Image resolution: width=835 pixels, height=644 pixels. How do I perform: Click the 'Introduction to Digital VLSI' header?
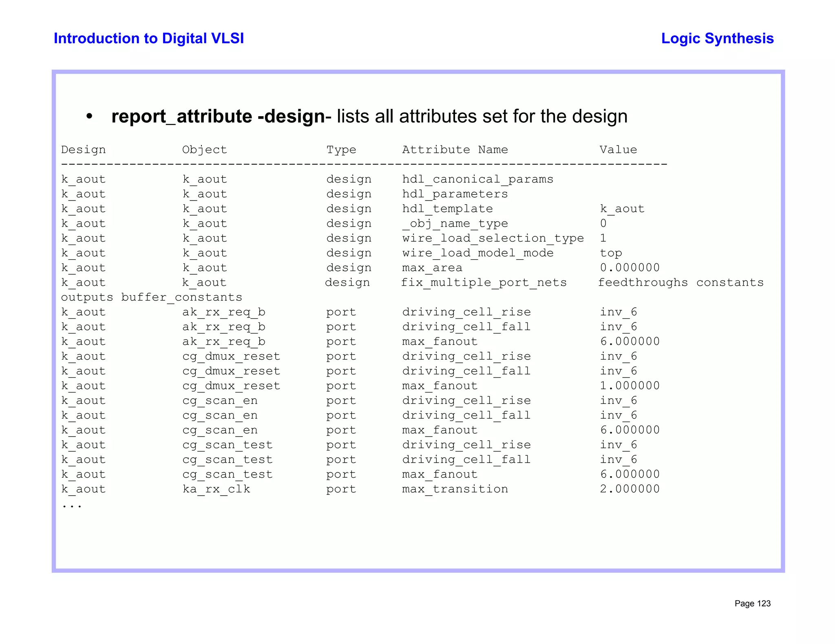pos(149,38)
